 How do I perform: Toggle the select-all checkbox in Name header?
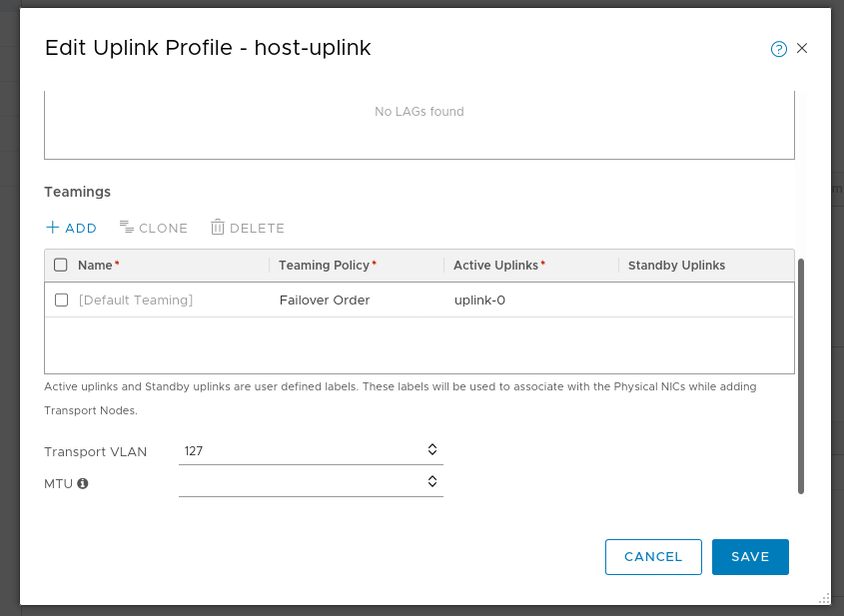(x=61, y=265)
